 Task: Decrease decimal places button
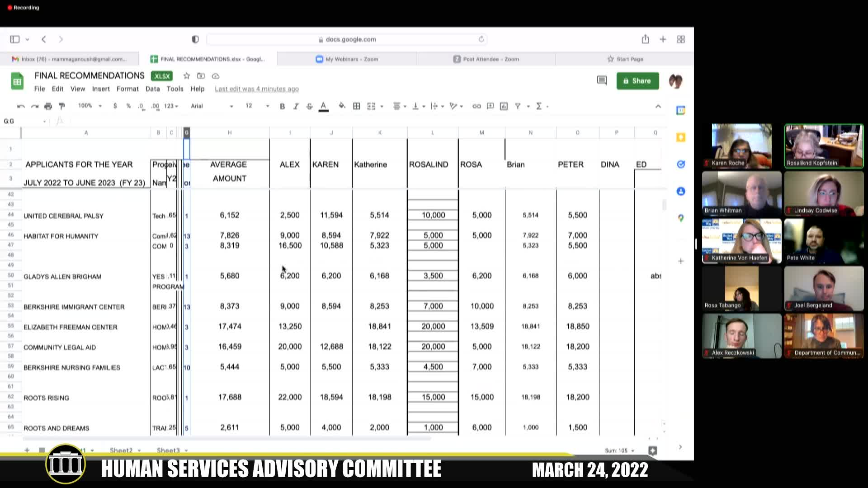click(x=141, y=106)
